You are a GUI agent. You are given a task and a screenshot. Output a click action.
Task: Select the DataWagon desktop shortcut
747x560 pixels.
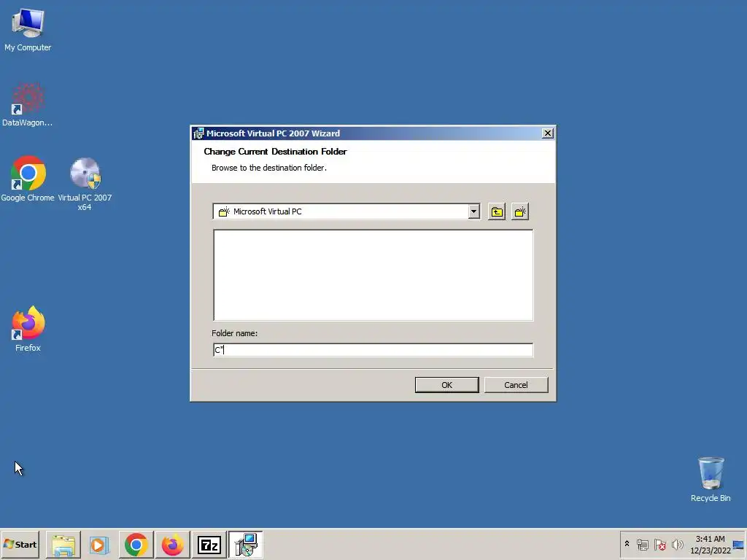28,105
